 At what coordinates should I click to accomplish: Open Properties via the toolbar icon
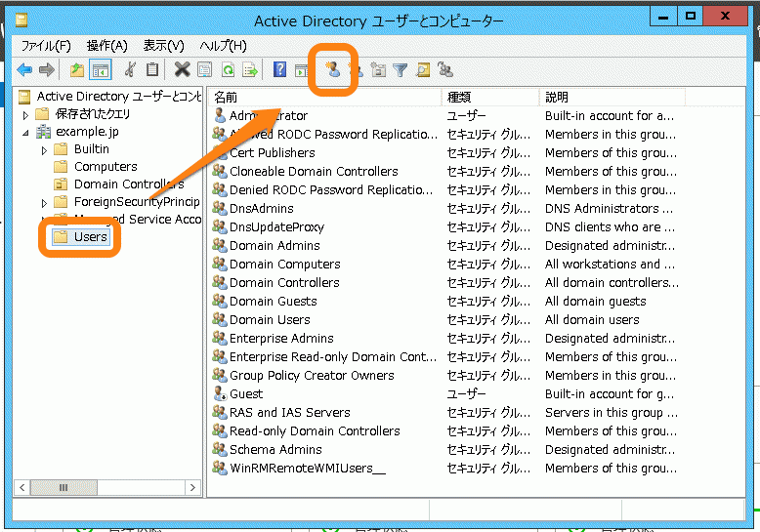click(x=204, y=69)
